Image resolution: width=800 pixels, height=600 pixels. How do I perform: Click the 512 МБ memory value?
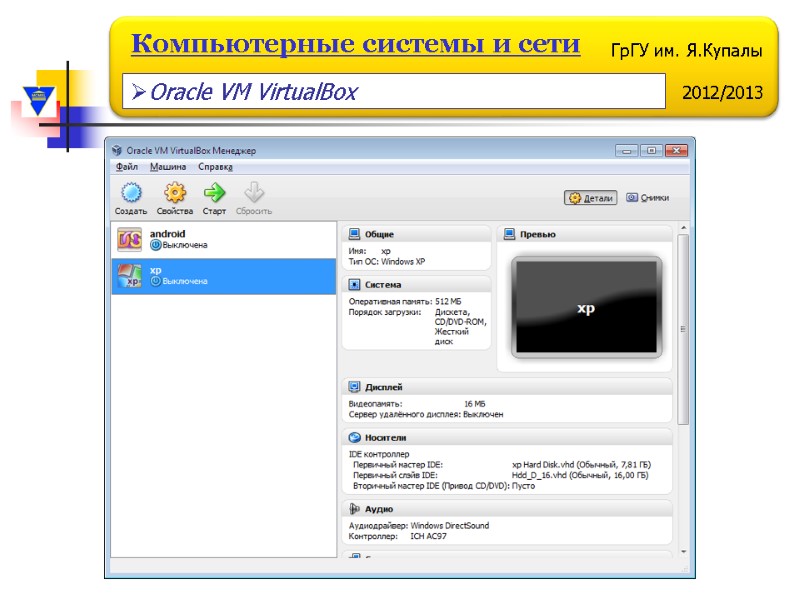click(x=448, y=302)
